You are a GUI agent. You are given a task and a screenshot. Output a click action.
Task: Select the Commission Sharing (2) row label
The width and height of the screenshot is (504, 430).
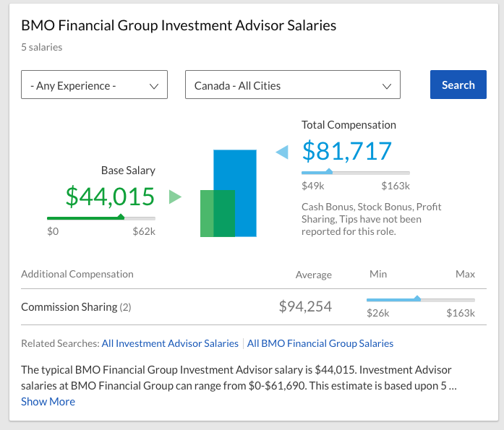(76, 307)
